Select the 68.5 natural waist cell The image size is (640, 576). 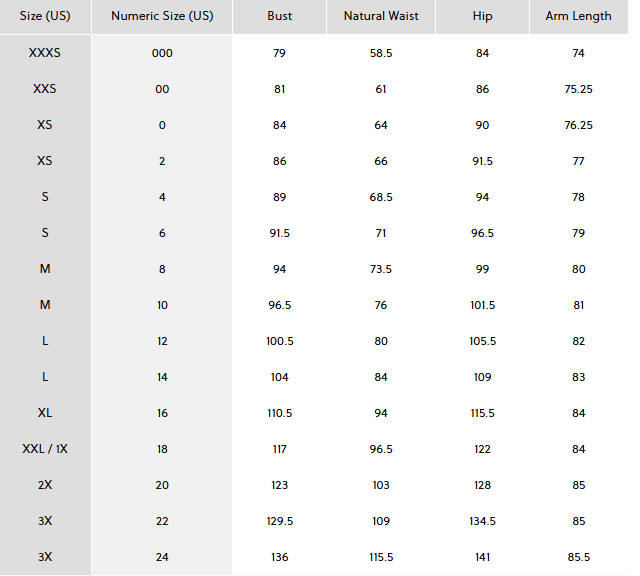(x=381, y=197)
